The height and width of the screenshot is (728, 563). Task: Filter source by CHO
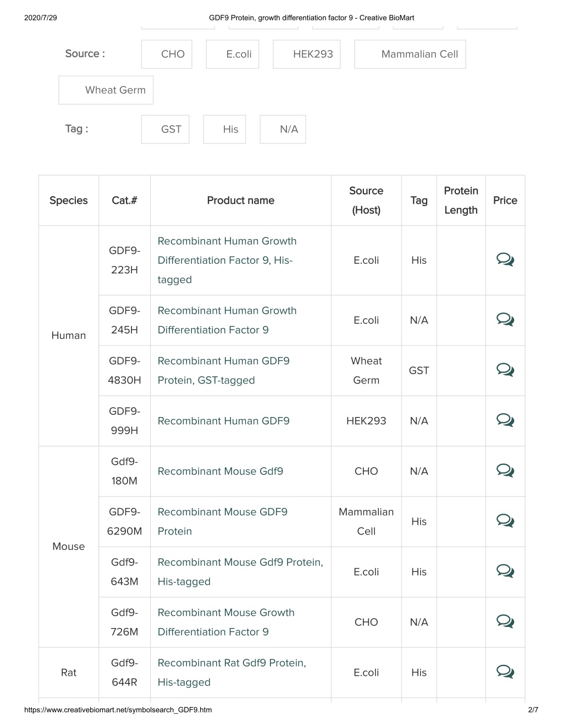point(167,54)
